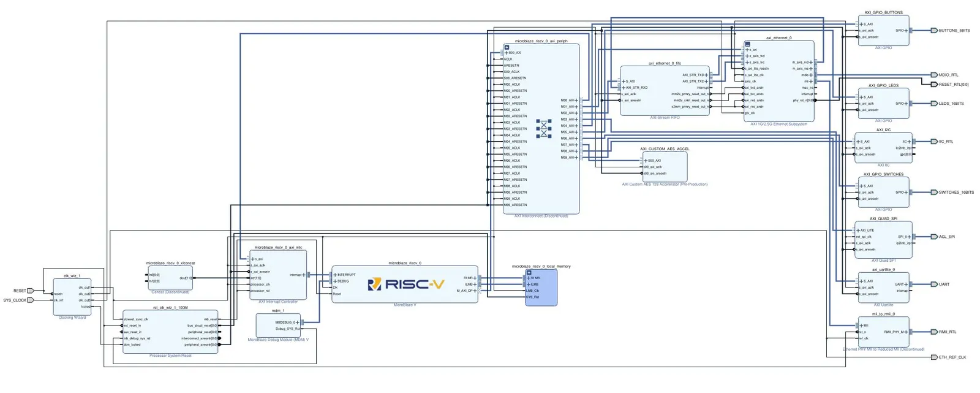Click the AXI_GPIO_SWITCHES block title

(883, 174)
